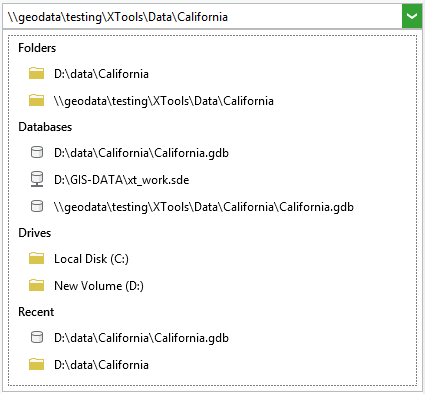Click the SDE connection icon for xt_work.sde
Viewport: 425px width, 394px height.
click(37, 179)
